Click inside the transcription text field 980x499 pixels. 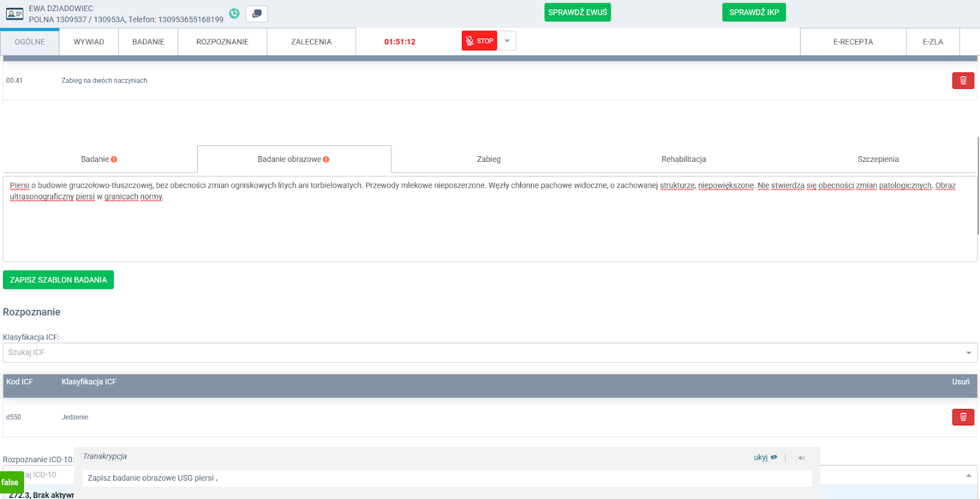pos(447,478)
